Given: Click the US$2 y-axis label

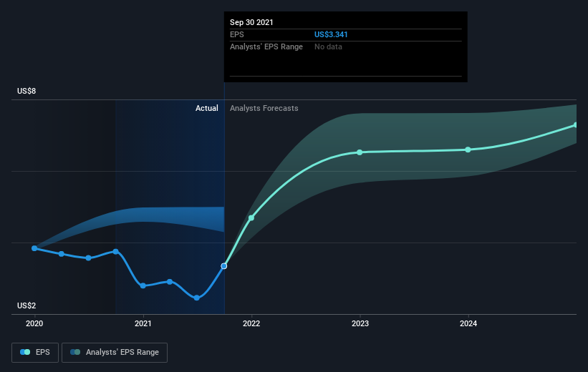Looking at the screenshot, I should (26, 305).
